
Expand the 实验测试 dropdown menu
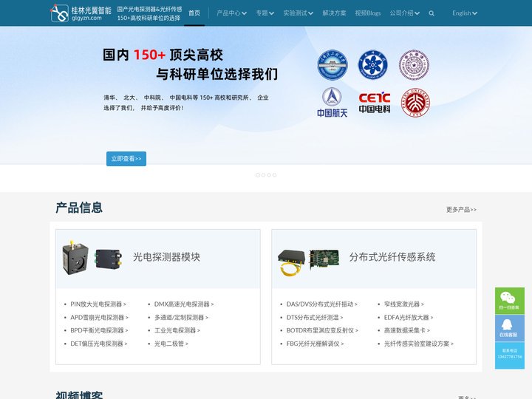pyautogui.click(x=298, y=13)
